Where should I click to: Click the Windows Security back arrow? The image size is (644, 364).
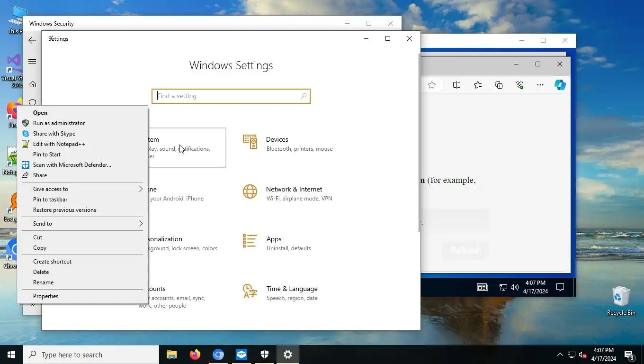32,40
